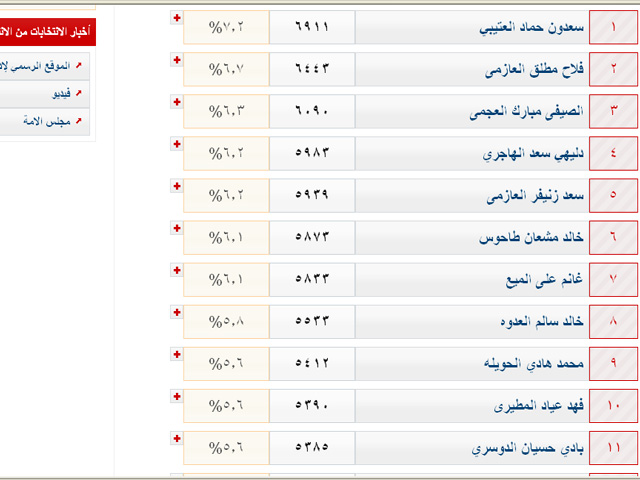The image size is (640, 480).
Task: Click the red plus icon beside سعدون حماد العتيبي row
Action: pyautogui.click(x=177, y=18)
